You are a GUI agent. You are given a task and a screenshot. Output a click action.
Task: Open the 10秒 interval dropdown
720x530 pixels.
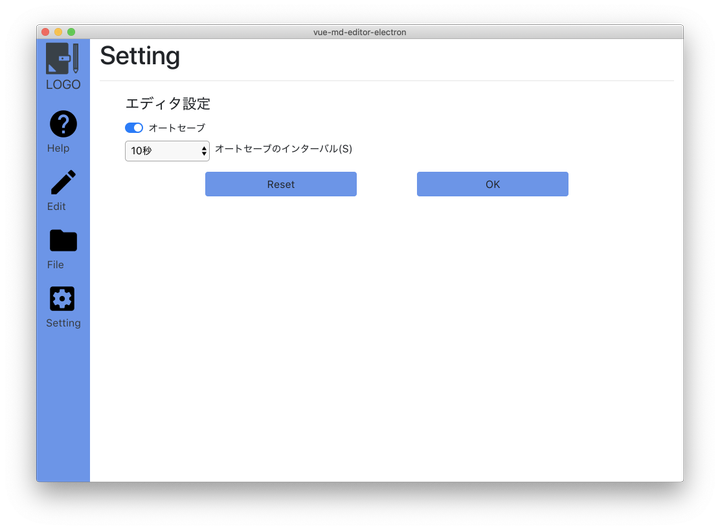(x=167, y=151)
